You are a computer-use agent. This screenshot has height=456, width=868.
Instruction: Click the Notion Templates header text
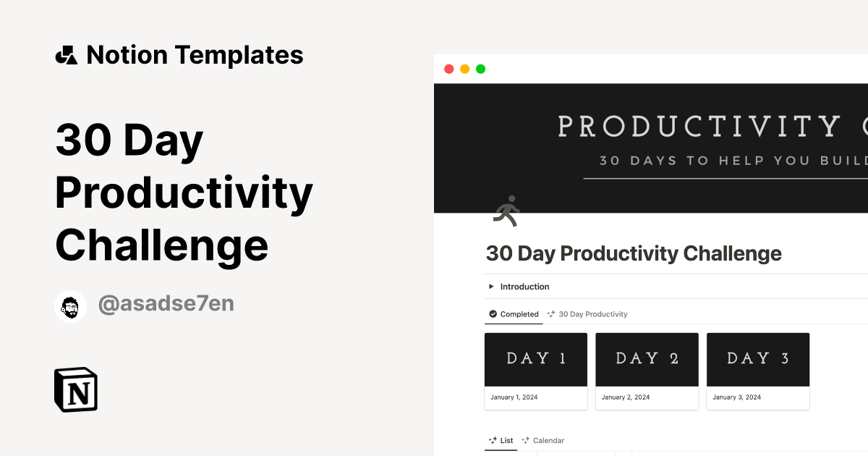pyautogui.click(x=195, y=54)
